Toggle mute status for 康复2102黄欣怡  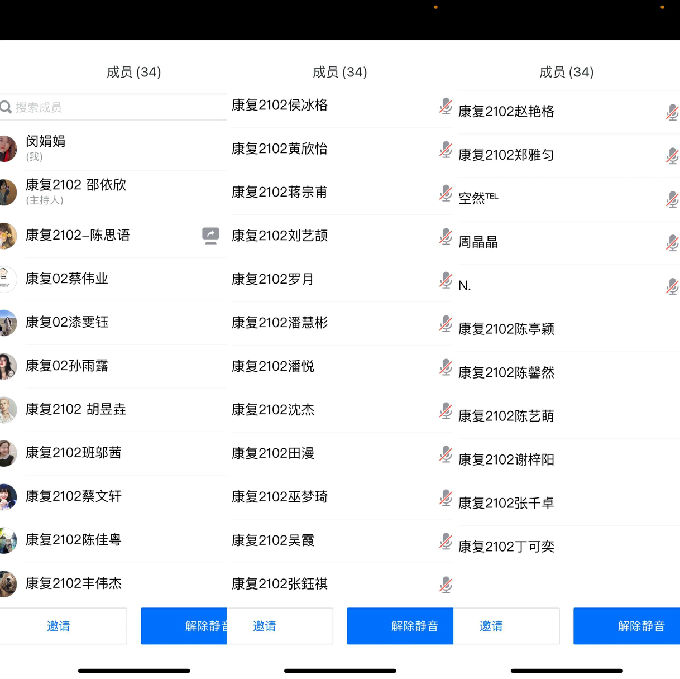pos(446,149)
